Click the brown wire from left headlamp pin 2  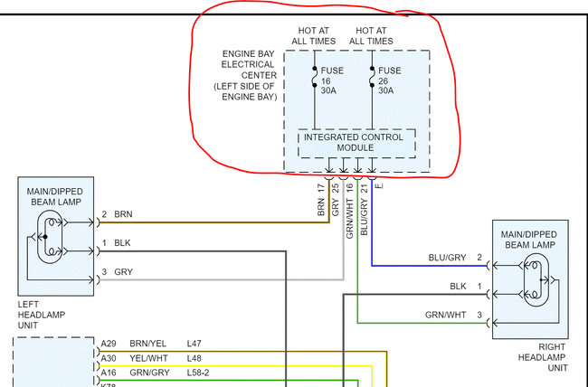coord(213,222)
